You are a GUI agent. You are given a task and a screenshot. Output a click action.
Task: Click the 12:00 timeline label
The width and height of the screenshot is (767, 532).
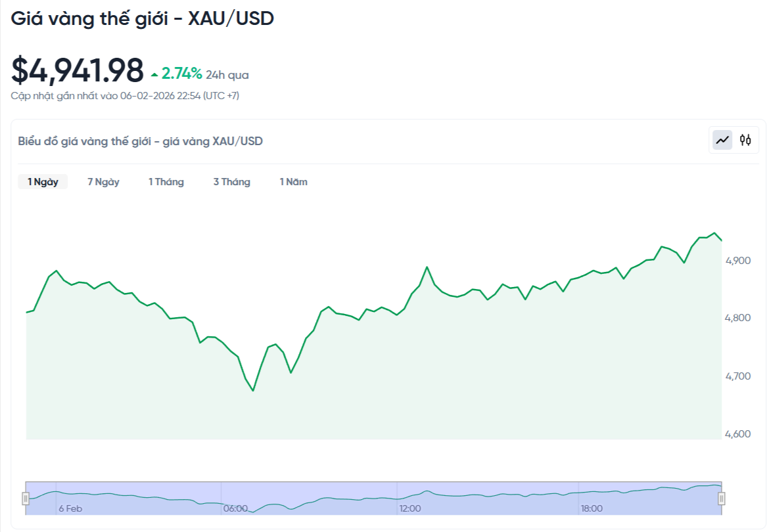tap(411, 508)
